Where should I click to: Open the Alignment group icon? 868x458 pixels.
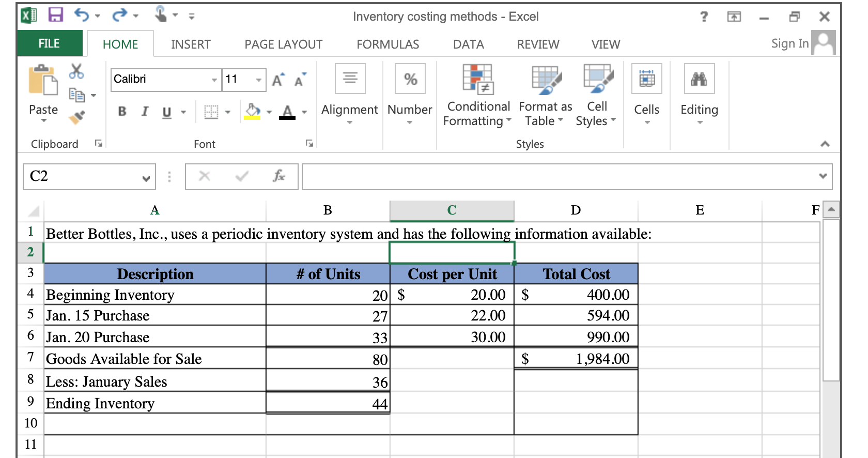click(350, 79)
